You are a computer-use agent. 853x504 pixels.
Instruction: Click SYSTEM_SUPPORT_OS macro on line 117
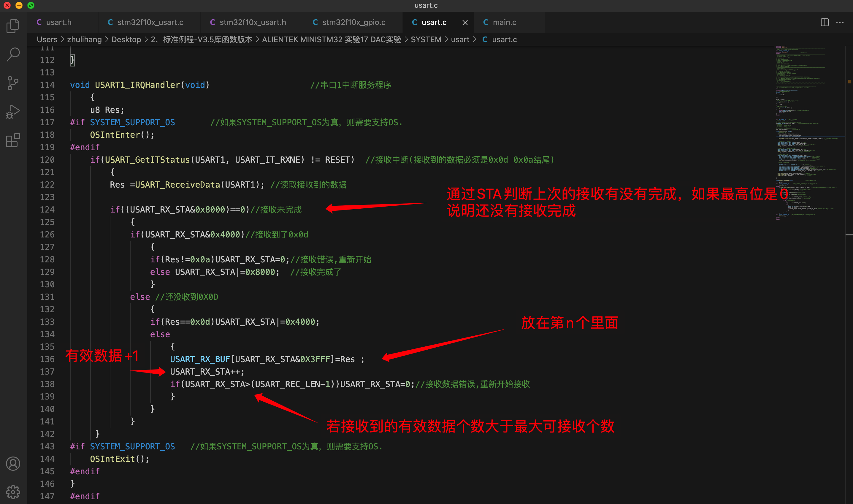(x=132, y=122)
